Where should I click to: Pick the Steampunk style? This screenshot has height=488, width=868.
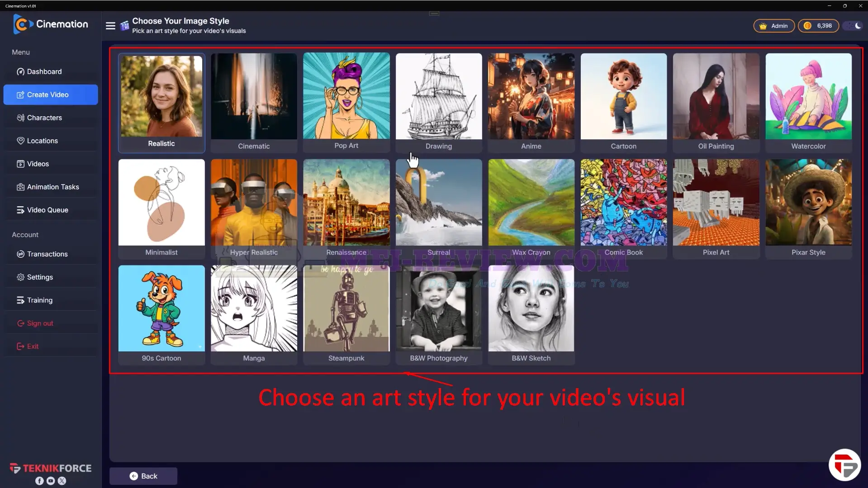[346, 315]
